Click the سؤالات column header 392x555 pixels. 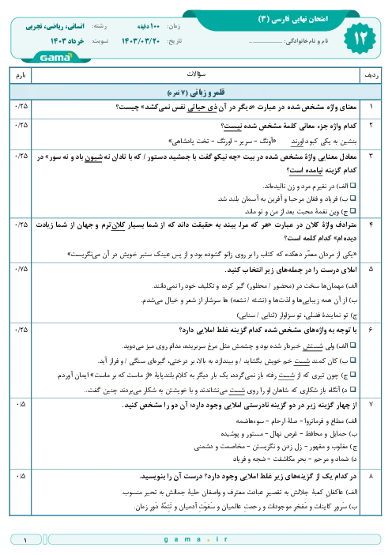click(196, 74)
